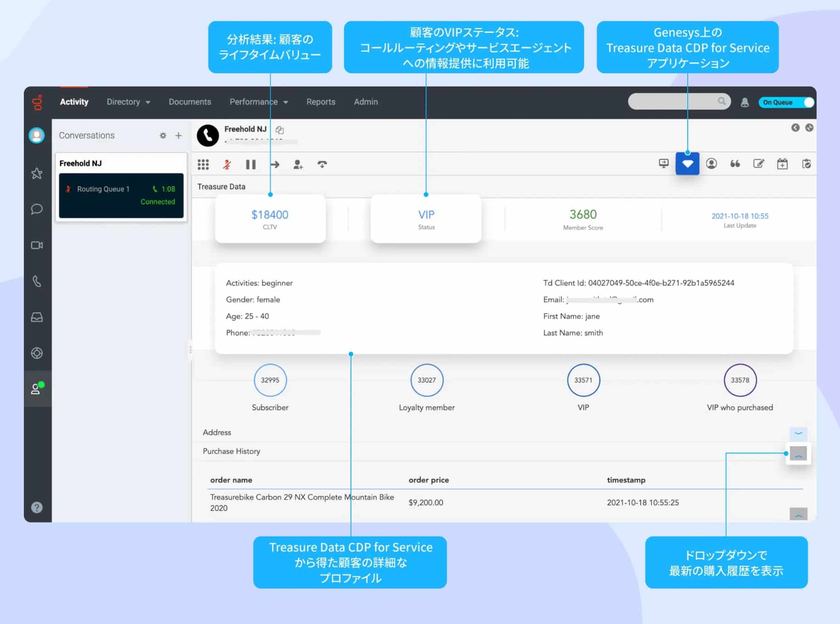Click the $18400 CLTV card

[270, 219]
